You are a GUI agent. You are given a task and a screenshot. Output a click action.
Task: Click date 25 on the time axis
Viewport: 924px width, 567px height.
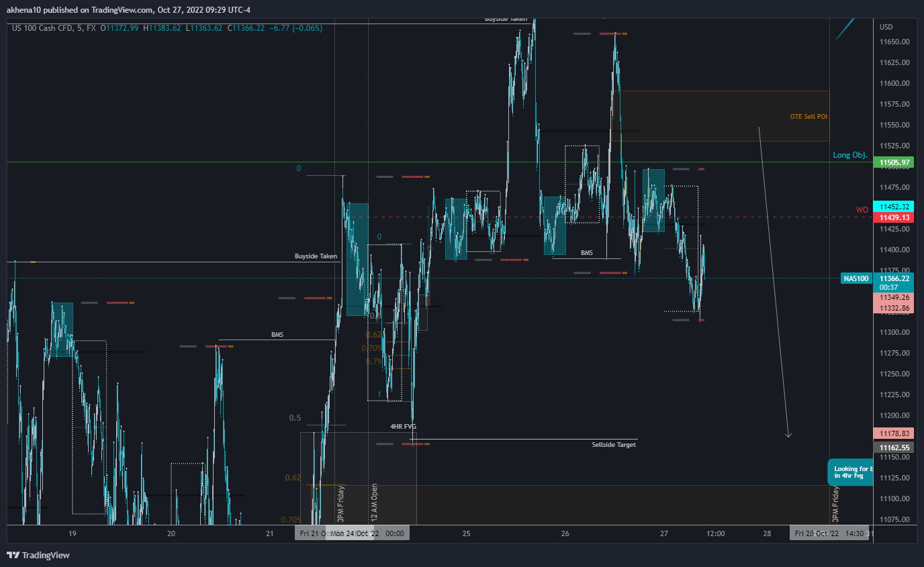tap(466, 534)
